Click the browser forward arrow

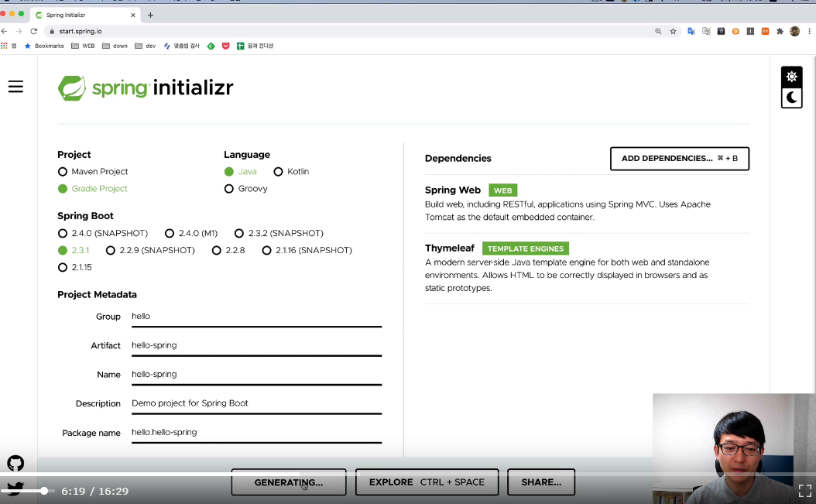coord(19,31)
